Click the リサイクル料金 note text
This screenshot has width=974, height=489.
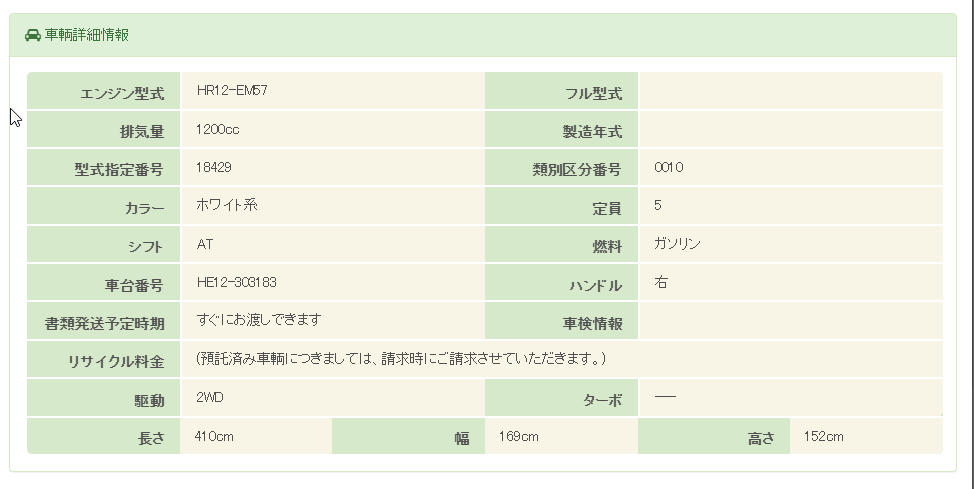point(401,358)
